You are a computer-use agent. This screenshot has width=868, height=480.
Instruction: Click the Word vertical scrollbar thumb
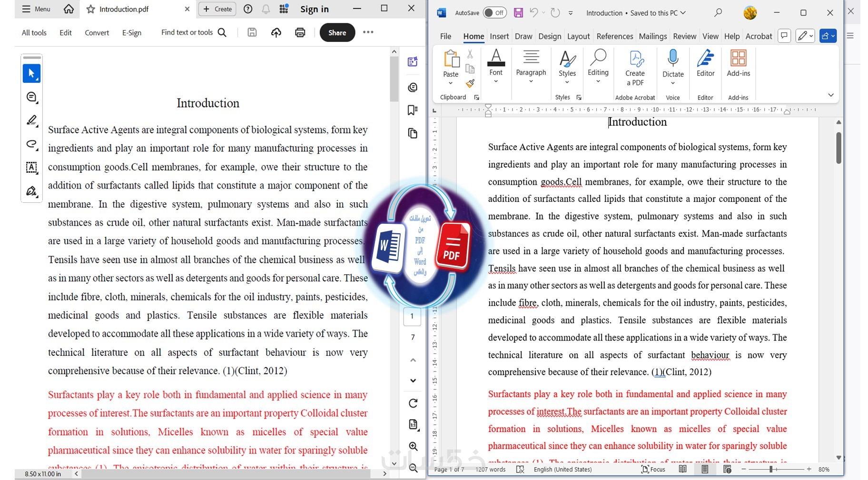[x=838, y=148]
